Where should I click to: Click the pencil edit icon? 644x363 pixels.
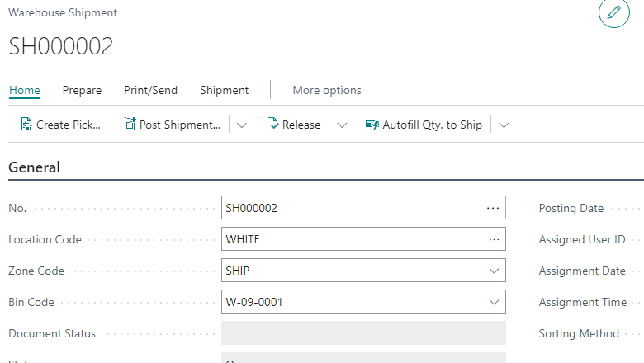point(613,12)
